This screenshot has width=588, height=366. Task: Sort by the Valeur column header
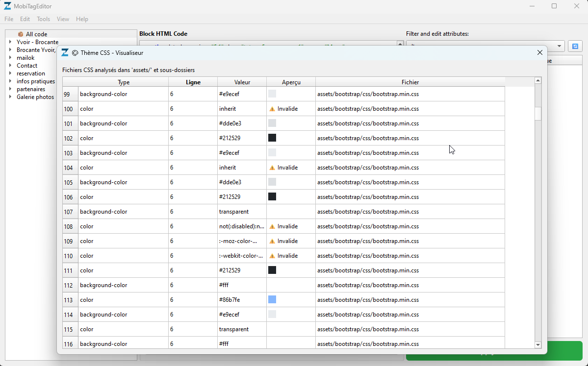[242, 82]
